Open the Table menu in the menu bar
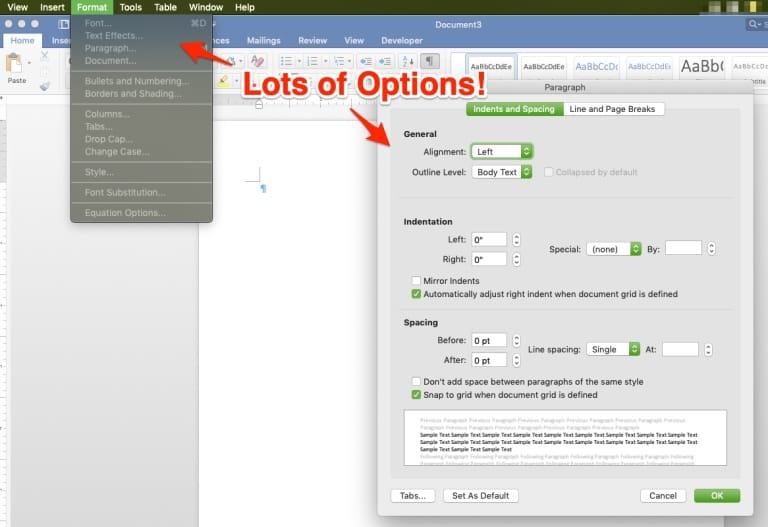Image resolution: width=768 pixels, height=527 pixels. [165, 7]
